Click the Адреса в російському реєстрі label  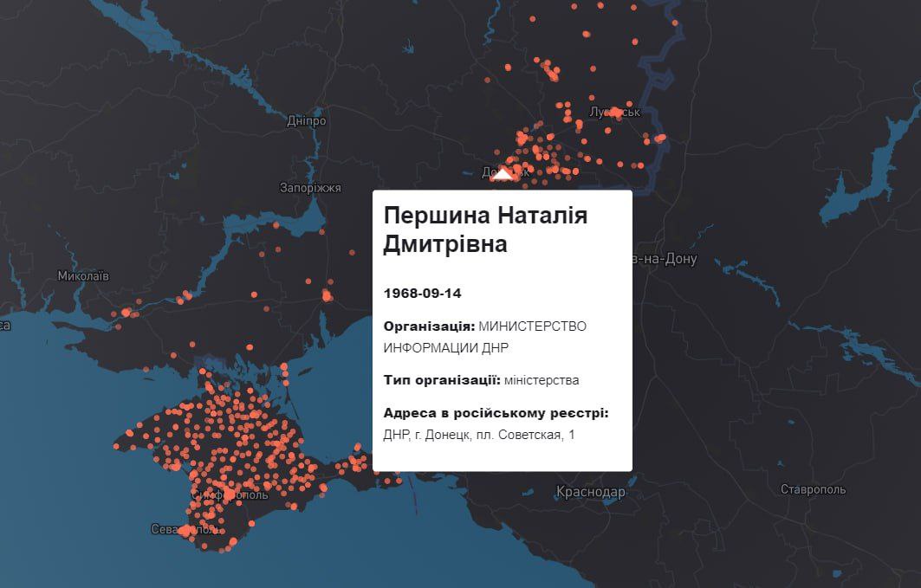pyautogui.click(x=496, y=413)
